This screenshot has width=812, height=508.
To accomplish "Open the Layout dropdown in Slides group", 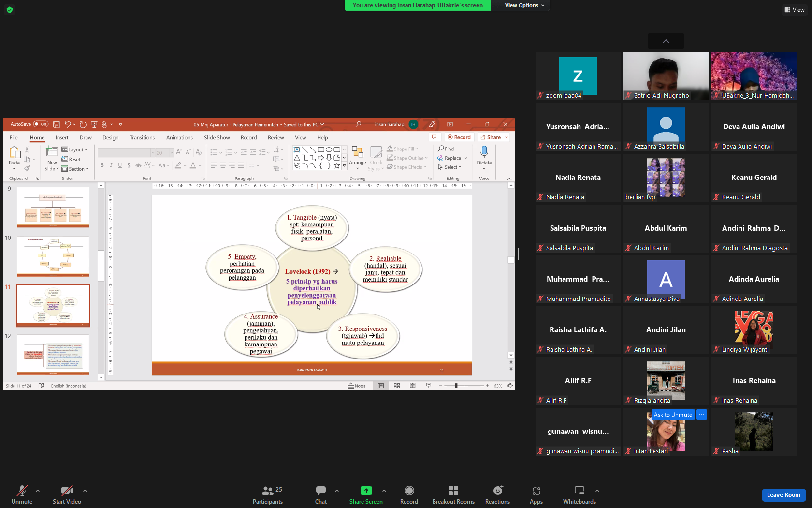I will click(x=75, y=150).
